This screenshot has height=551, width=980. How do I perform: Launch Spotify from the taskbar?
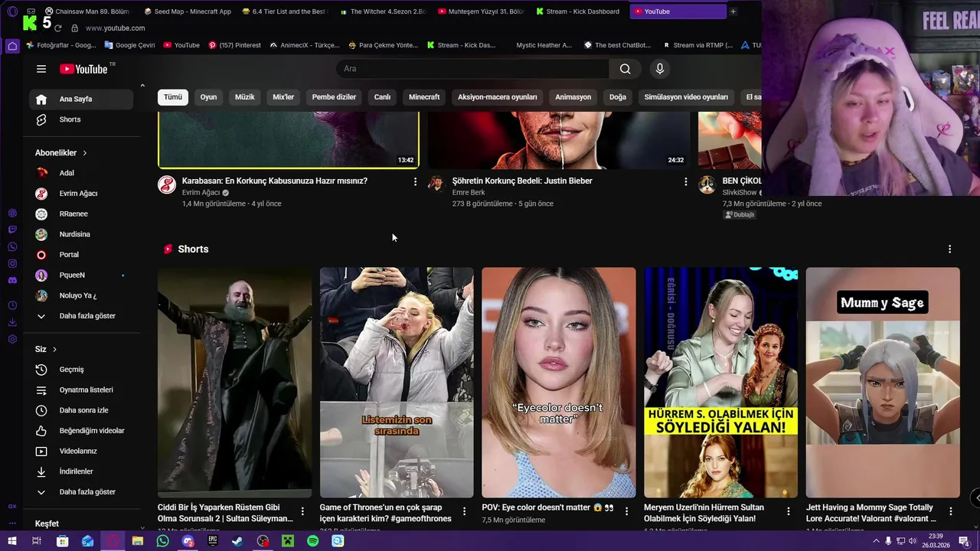(312, 541)
